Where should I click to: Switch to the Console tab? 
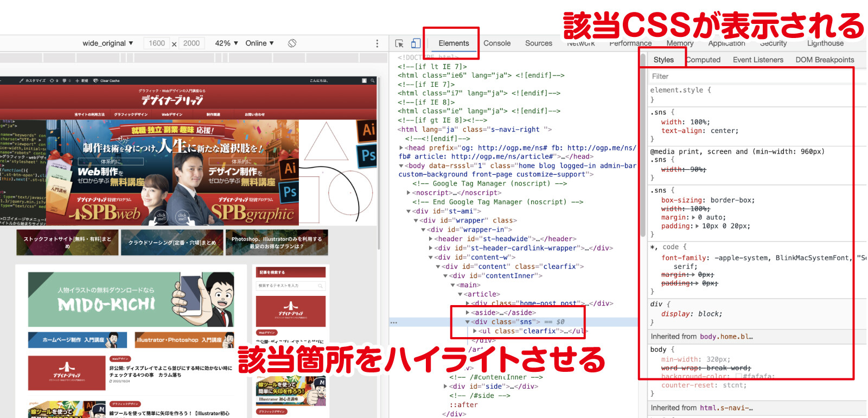(x=497, y=43)
